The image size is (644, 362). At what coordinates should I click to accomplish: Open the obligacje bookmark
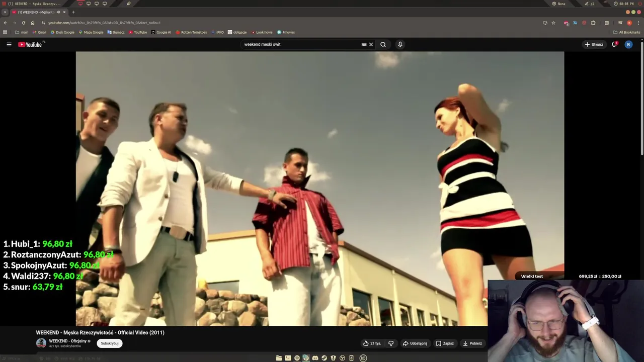pos(237,32)
